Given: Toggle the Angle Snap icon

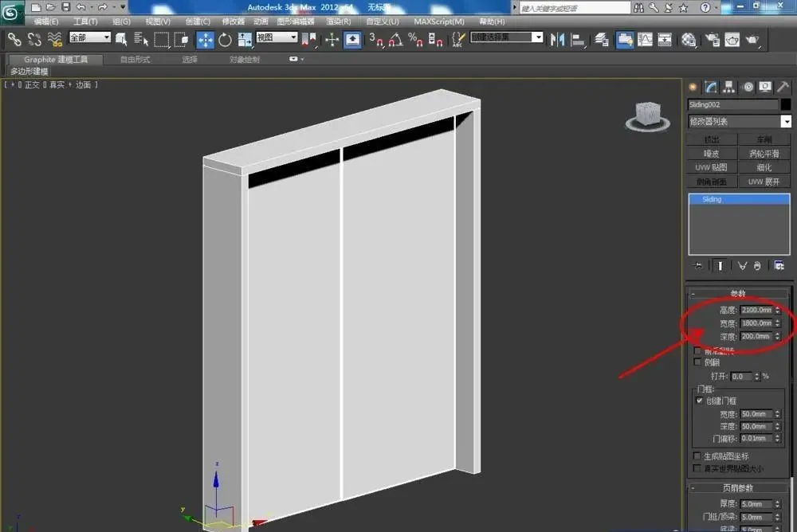Looking at the screenshot, I should tap(395, 40).
